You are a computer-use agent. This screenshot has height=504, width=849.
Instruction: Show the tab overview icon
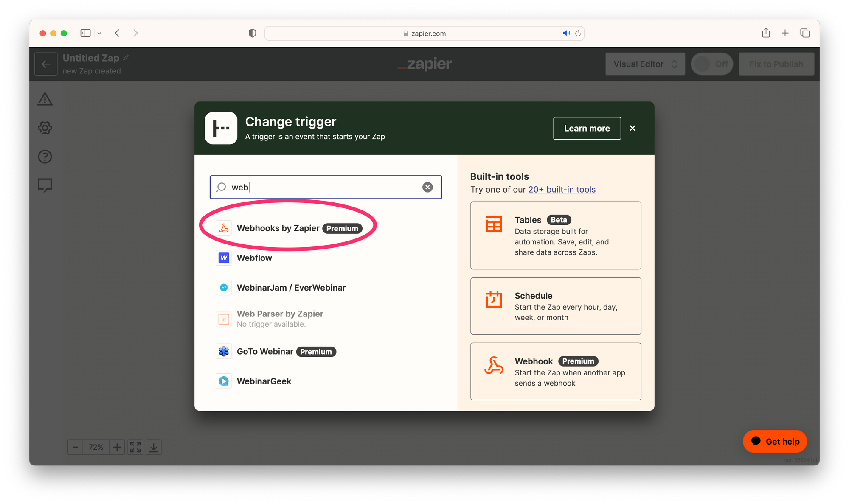tap(805, 33)
